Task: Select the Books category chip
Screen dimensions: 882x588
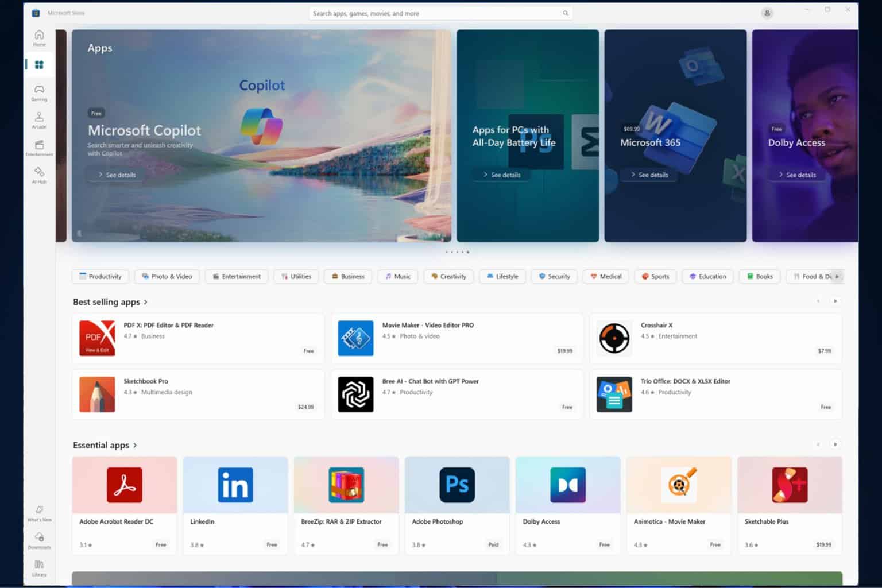Action: click(760, 276)
